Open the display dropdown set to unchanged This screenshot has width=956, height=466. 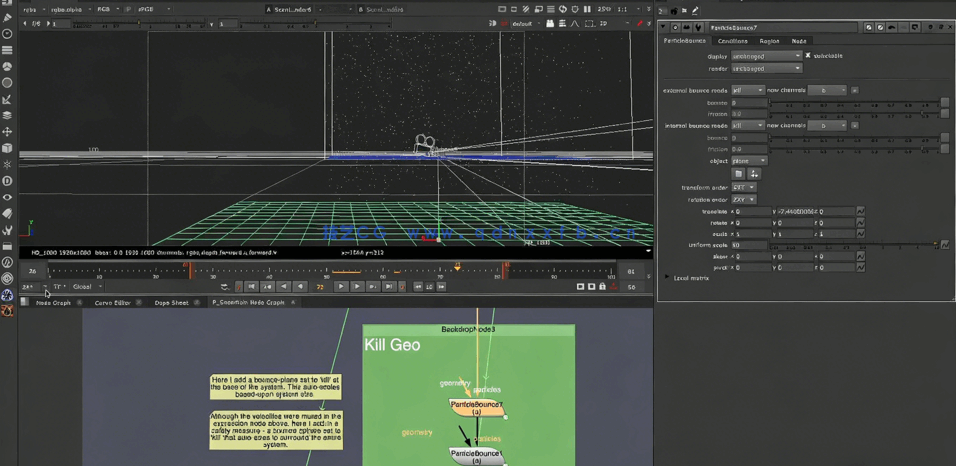coord(766,56)
